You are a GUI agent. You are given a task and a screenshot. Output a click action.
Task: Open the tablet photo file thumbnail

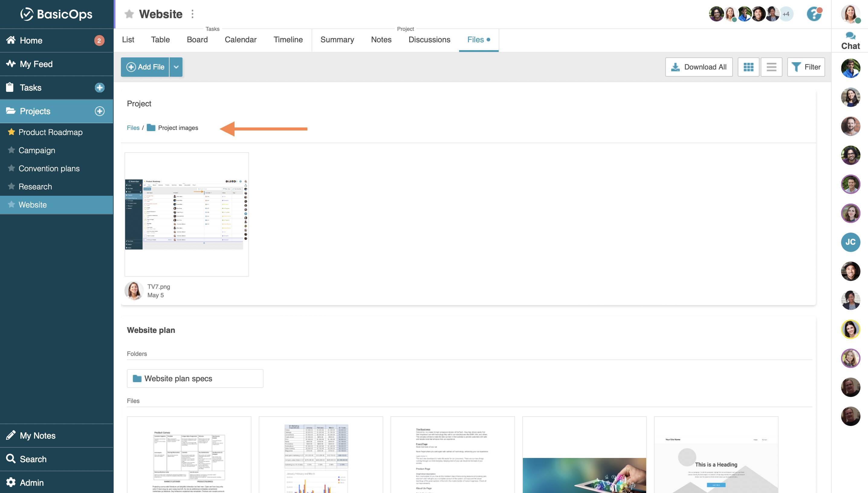(584, 455)
